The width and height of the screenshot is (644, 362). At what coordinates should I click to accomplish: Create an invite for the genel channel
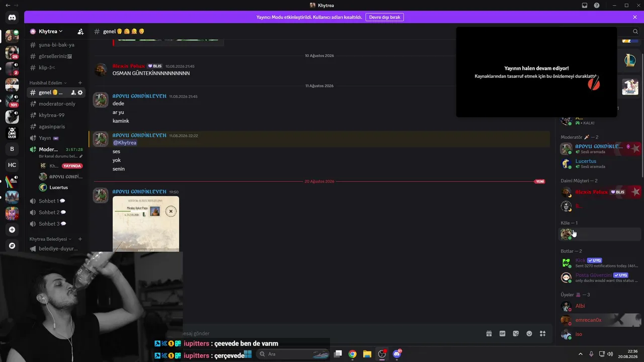click(x=73, y=93)
